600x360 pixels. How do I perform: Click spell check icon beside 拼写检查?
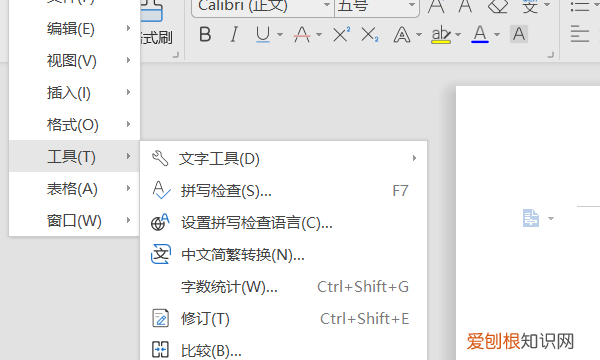[x=161, y=190]
